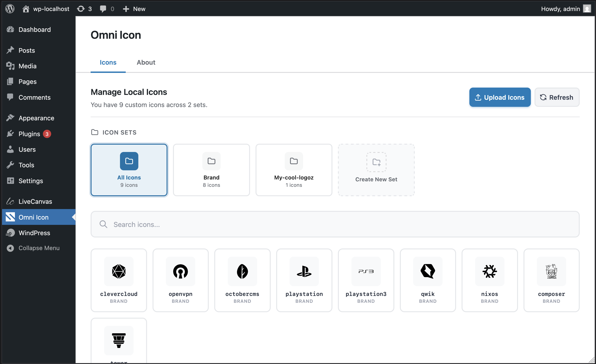This screenshot has width=596, height=364.
Task: Open the LiveCanvas sidebar icon
Action: tap(10, 201)
